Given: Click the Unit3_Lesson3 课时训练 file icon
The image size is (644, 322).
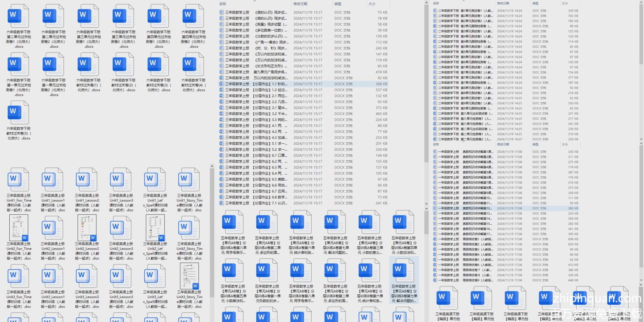Looking at the screenshot, I should click(121, 276).
